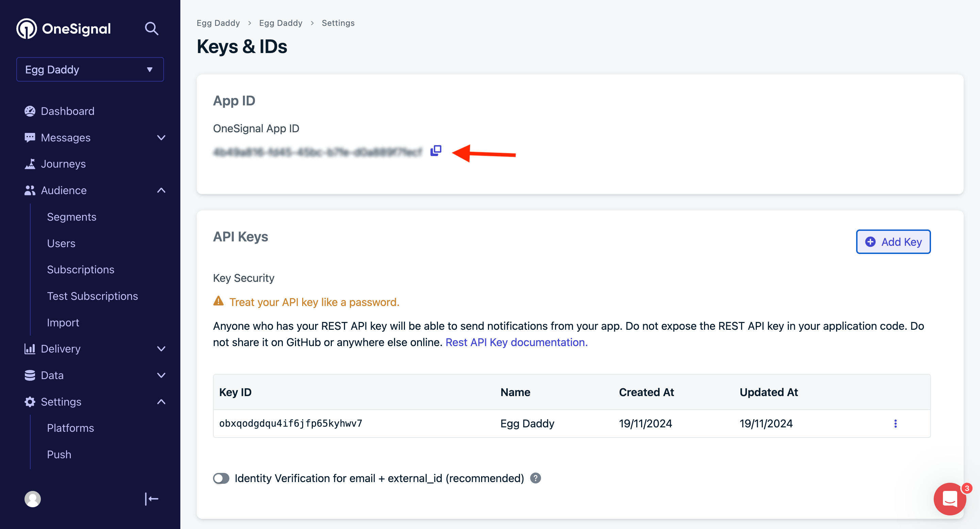
Task: Click the Journeys flag icon
Action: (x=30, y=164)
